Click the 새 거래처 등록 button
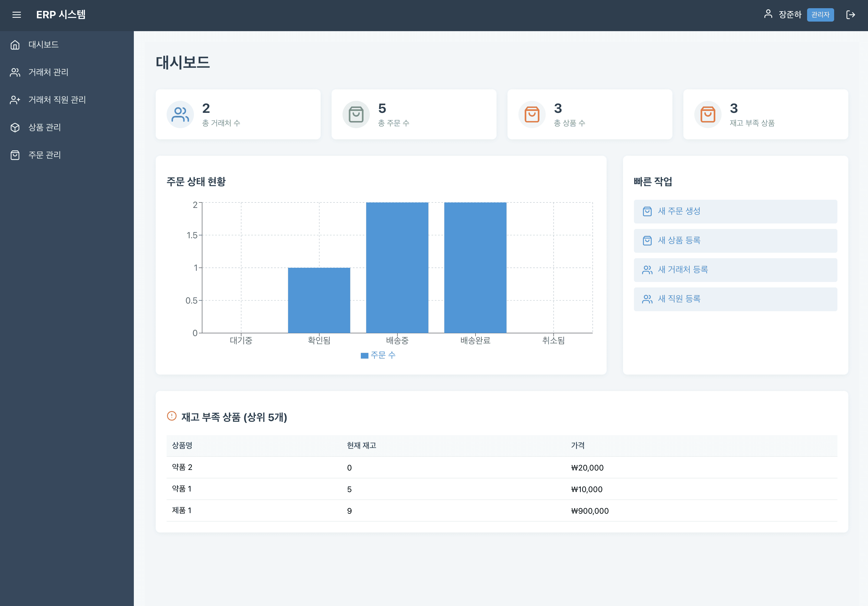Viewport: 868px width, 606px height. tap(735, 270)
